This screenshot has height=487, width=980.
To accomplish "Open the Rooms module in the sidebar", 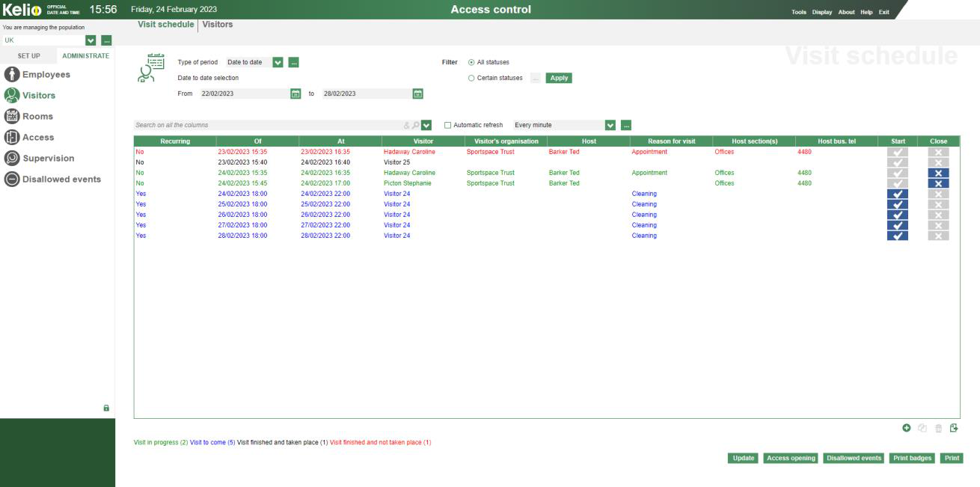I will pos(29,117).
